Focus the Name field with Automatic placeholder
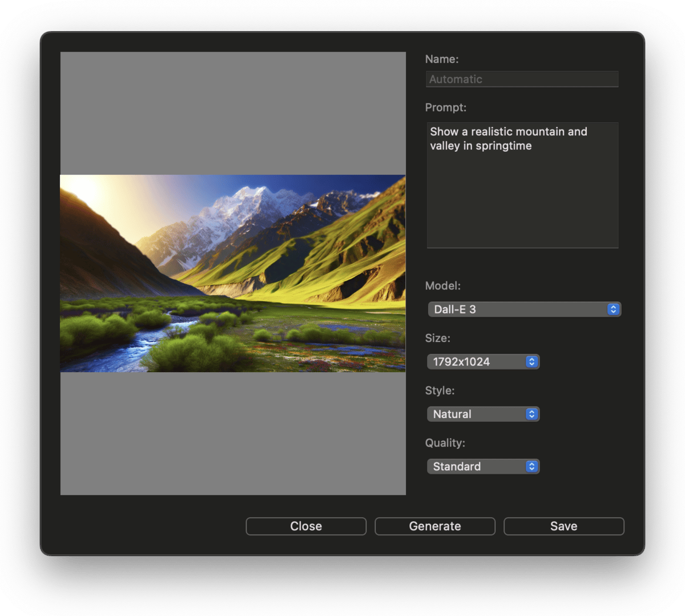Screen dimensions: 685x616 click(522, 79)
